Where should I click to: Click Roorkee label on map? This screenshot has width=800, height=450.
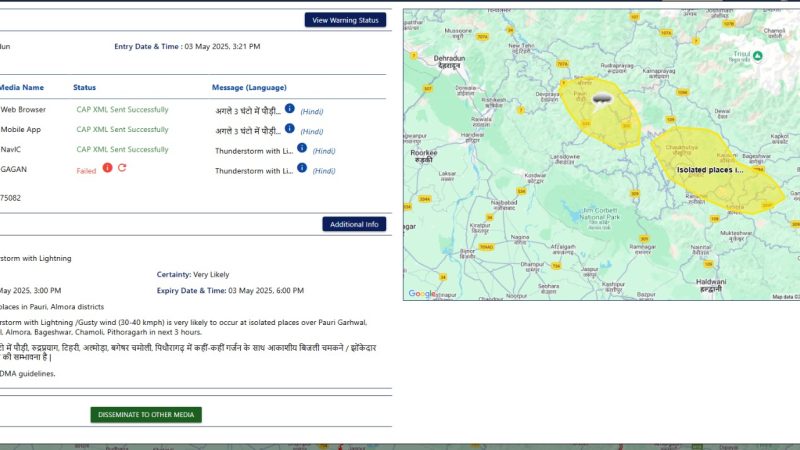point(423,156)
